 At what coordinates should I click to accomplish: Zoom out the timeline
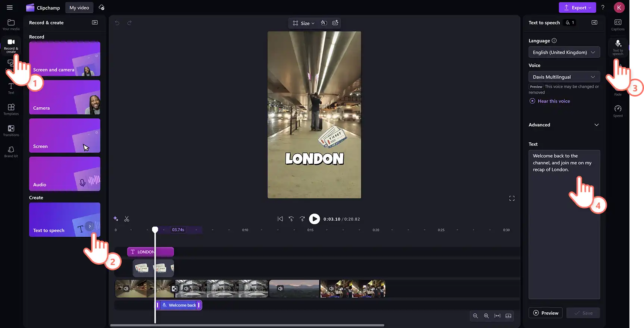[475, 316]
